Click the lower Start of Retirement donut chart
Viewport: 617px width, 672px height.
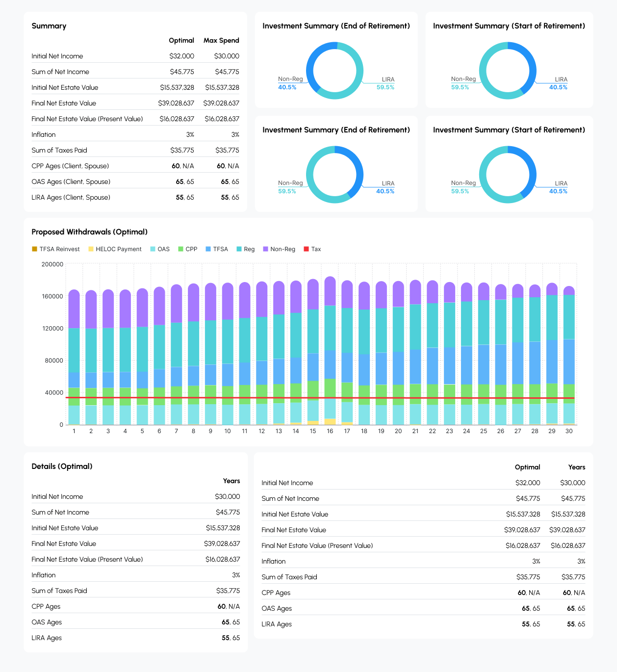pos(508,175)
